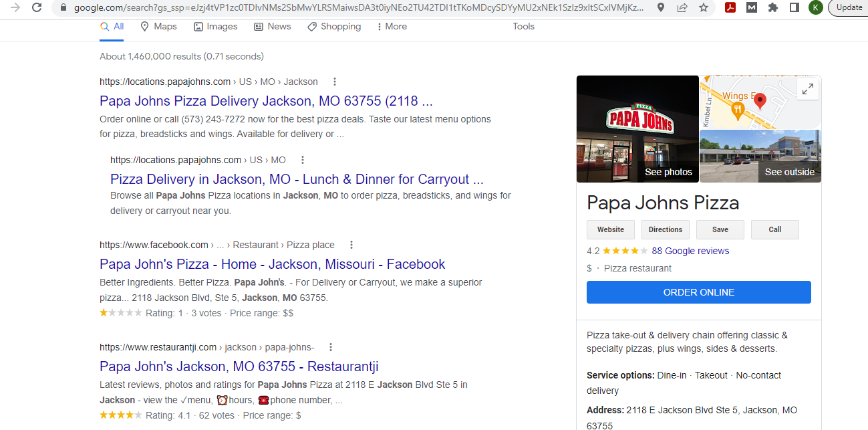Viewport: 868px width, 430px height.
Task: Open the profile avatar labeled K
Action: click(x=815, y=7)
